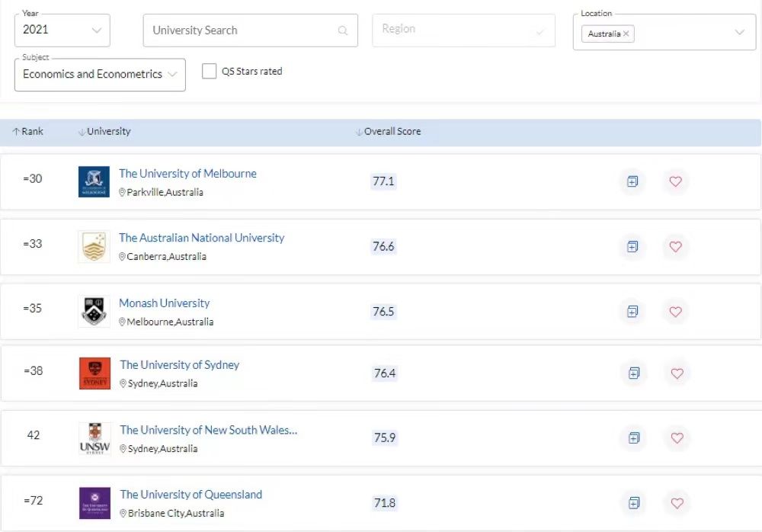The width and height of the screenshot is (762, 532).
Task: Click the 71.8 overall score
Action: point(385,503)
